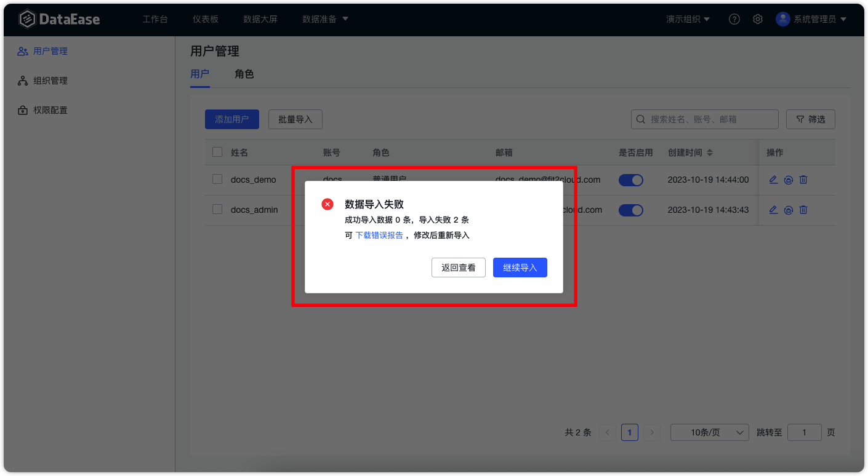
Task: Open the help question mark icon
Action: click(x=734, y=19)
